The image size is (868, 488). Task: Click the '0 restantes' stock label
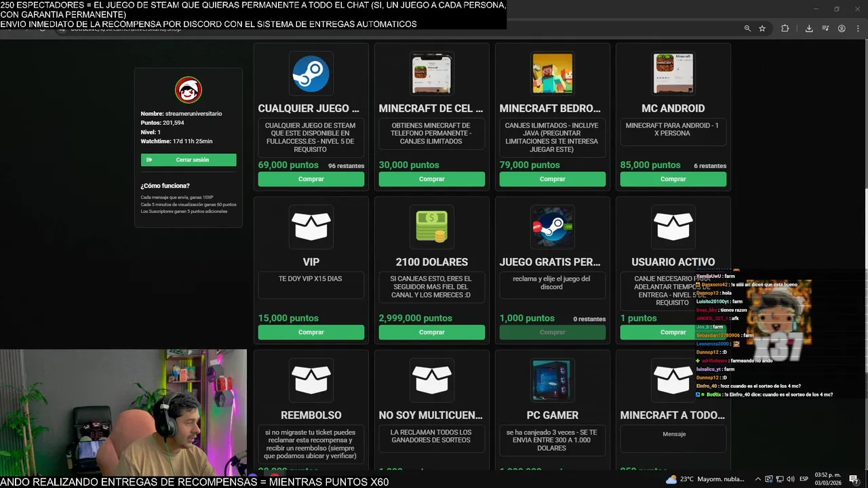589,319
